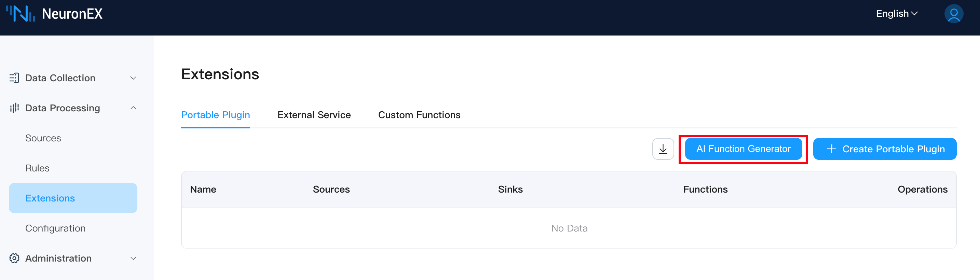Viewport: 980px width, 280px height.
Task: Expand the Administration chevron
Action: 133,258
